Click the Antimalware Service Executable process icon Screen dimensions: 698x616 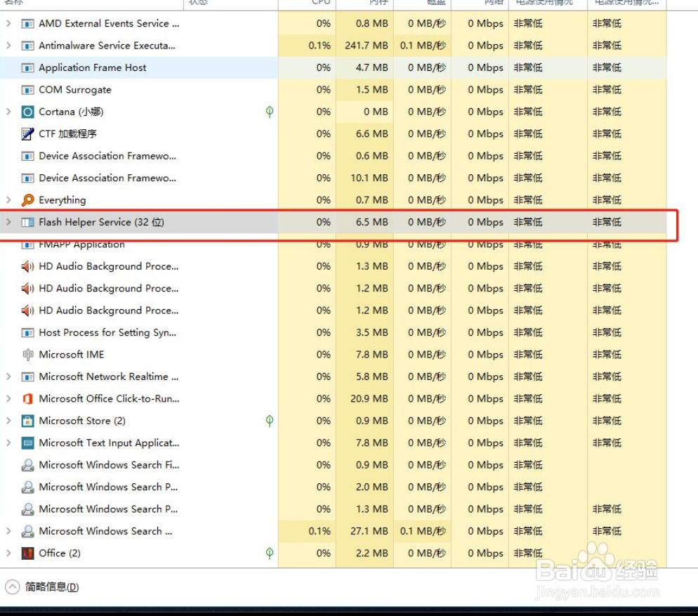tap(27, 46)
